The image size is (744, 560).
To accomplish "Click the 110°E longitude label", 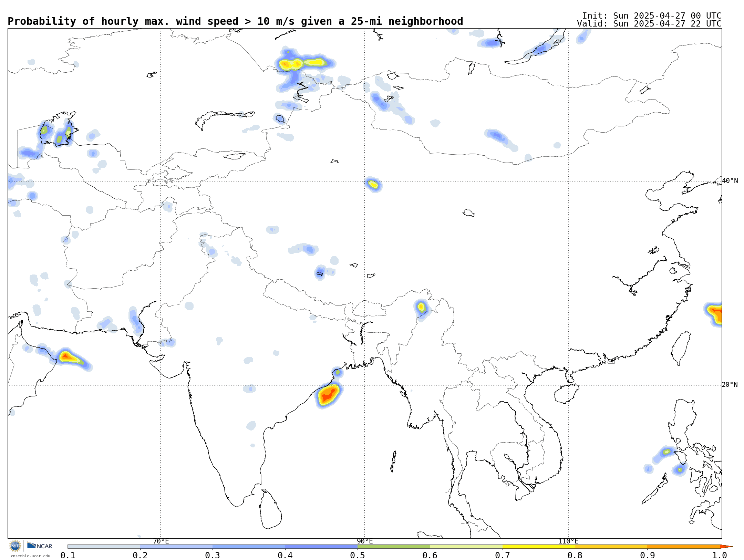I will point(568,541).
